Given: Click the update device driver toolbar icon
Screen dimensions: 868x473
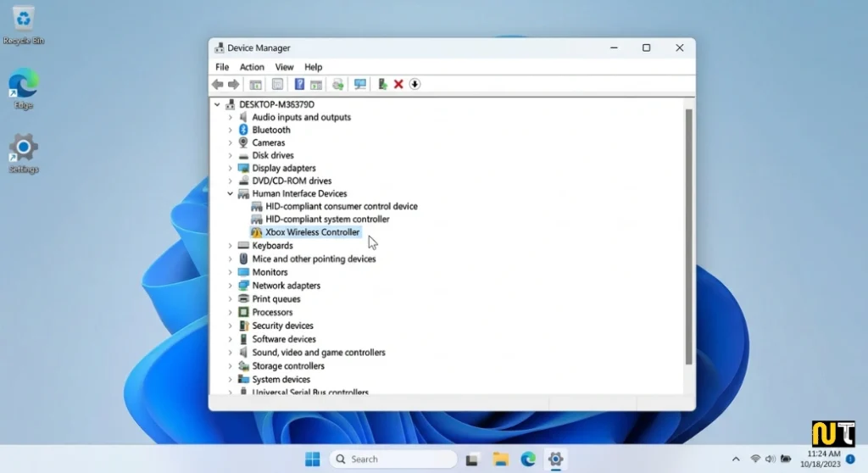Looking at the screenshot, I should (338, 84).
